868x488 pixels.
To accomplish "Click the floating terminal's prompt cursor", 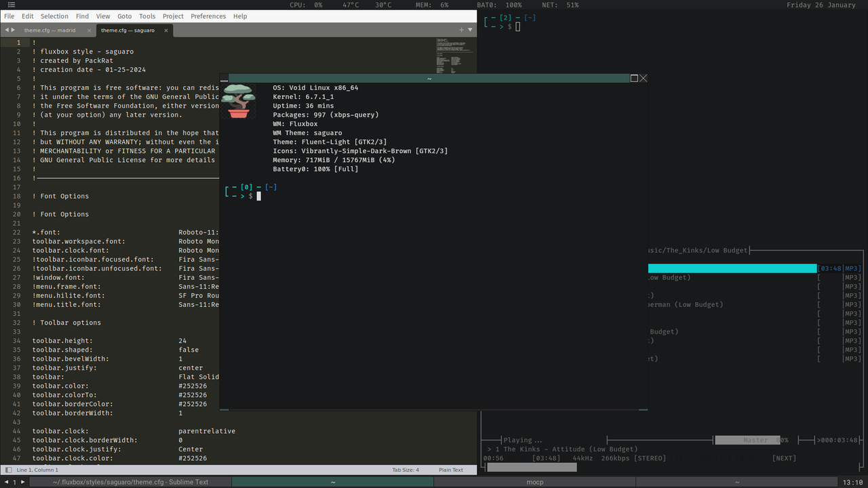I will coord(258,196).
